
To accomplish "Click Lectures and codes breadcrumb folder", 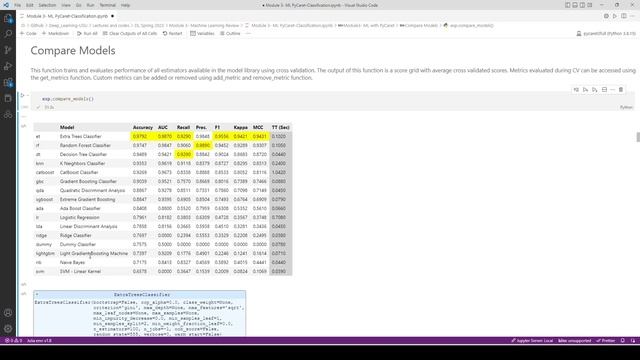I will [111, 25].
